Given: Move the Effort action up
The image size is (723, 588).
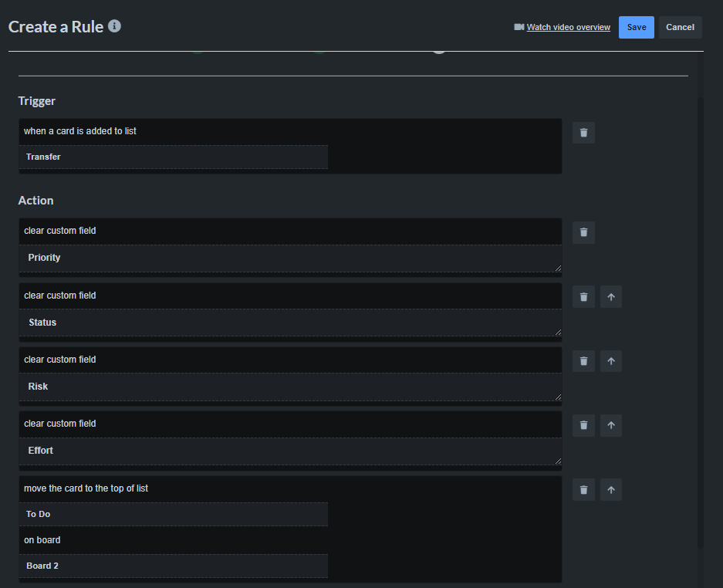Looking at the screenshot, I should click(610, 425).
